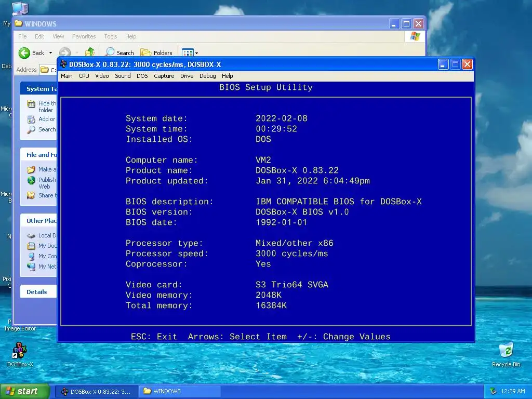Open My Computer icon in Other Places

(31, 256)
